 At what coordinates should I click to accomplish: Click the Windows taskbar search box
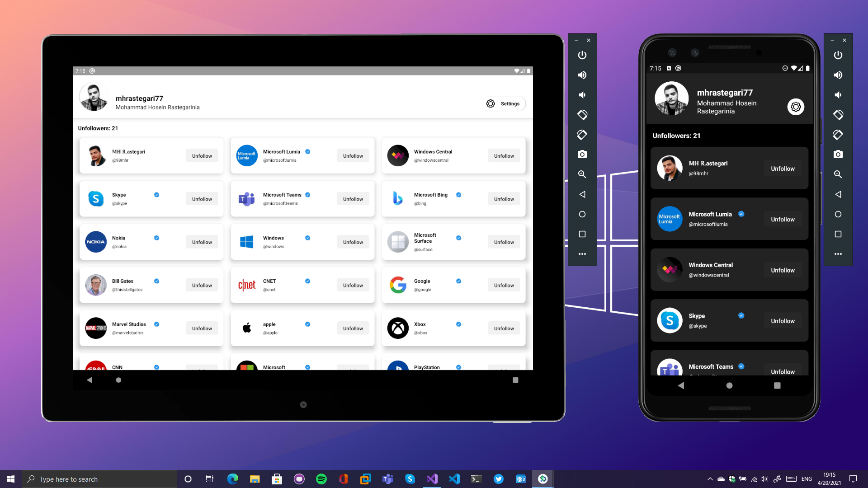click(99, 479)
